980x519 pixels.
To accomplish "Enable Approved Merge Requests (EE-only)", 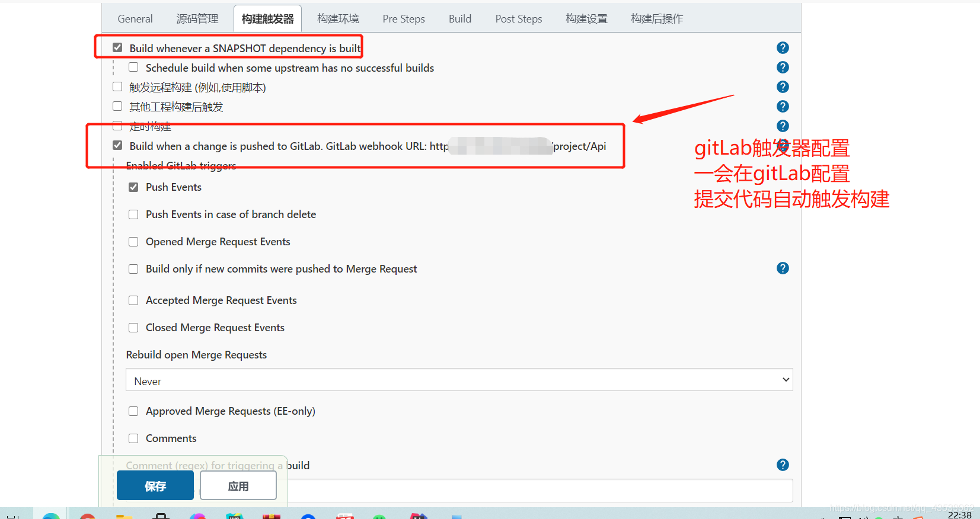I will pyautogui.click(x=133, y=411).
